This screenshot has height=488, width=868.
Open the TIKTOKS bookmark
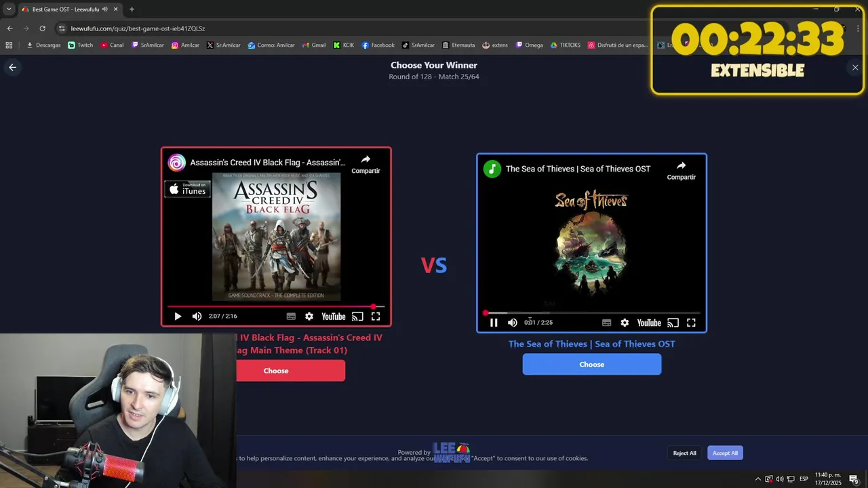[x=565, y=45]
